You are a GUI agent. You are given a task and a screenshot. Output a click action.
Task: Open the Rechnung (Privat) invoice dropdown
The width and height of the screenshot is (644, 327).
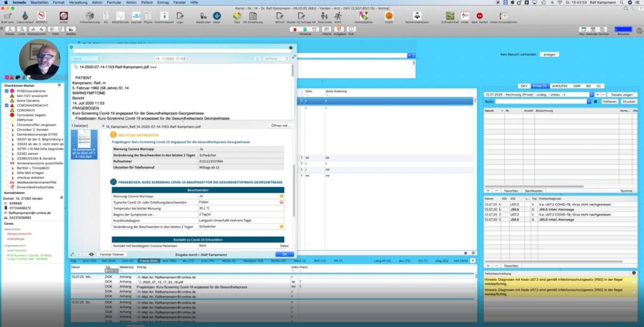point(591,94)
